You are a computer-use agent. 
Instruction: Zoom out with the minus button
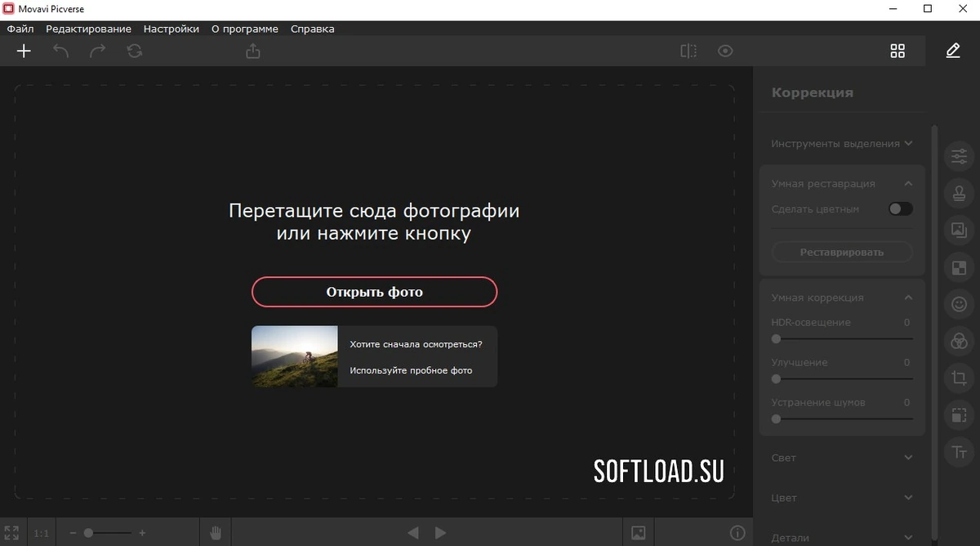click(73, 533)
